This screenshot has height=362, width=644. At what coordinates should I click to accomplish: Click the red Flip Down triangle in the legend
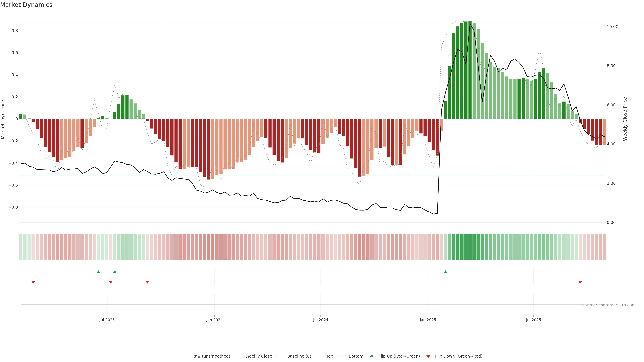[428, 356]
